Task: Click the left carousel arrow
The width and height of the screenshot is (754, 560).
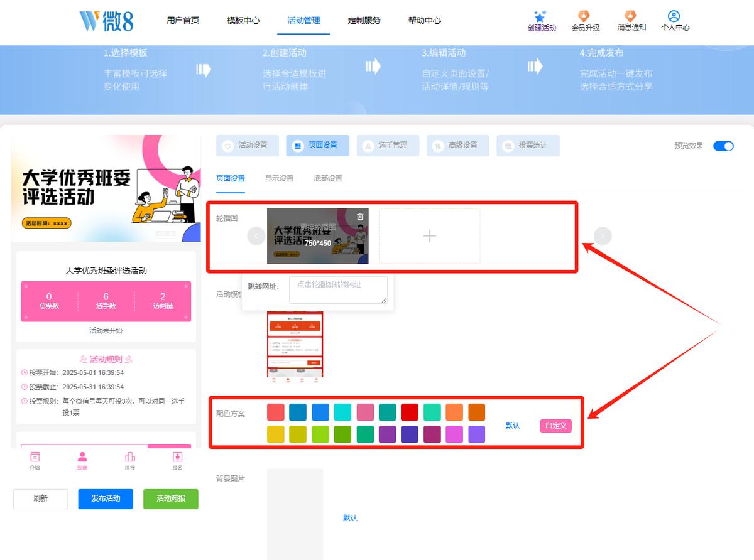Action: coord(256,236)
